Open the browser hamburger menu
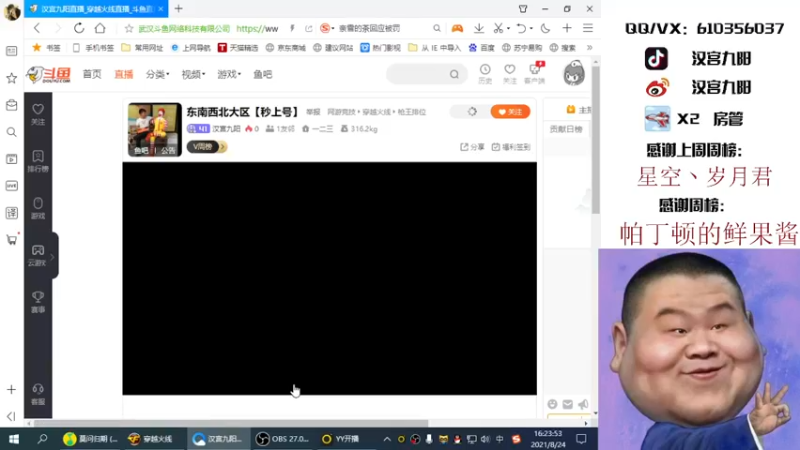Image resolution: width=800 pixels, height=450 pixels. tap(588, 28)
